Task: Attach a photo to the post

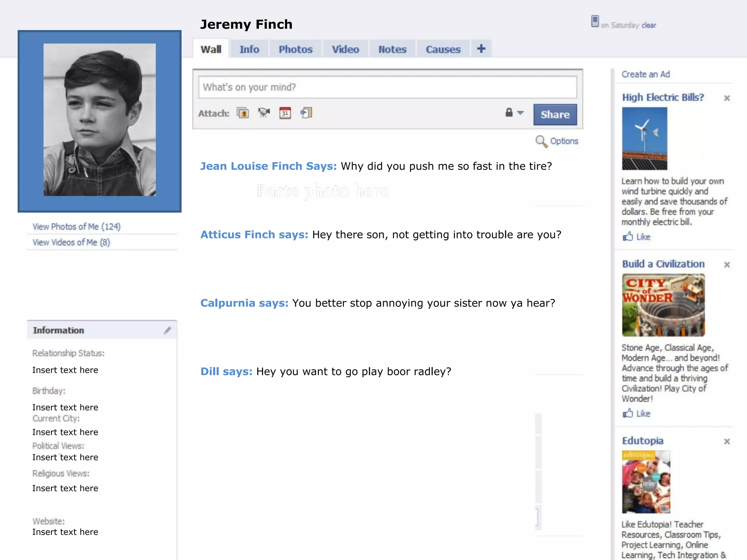Action: click(x=243, y=113)
